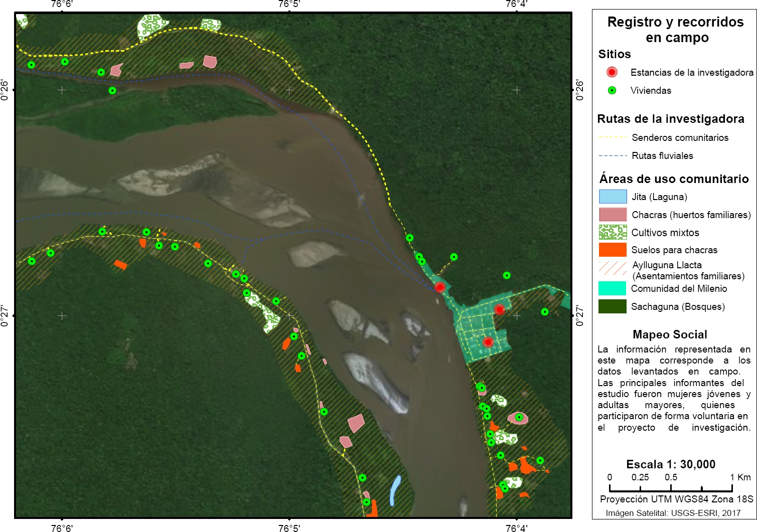This screenshot has height=532, width=757.
Task: Select the Cultivos mixtos patterned swatch
Action: (613, 232)
